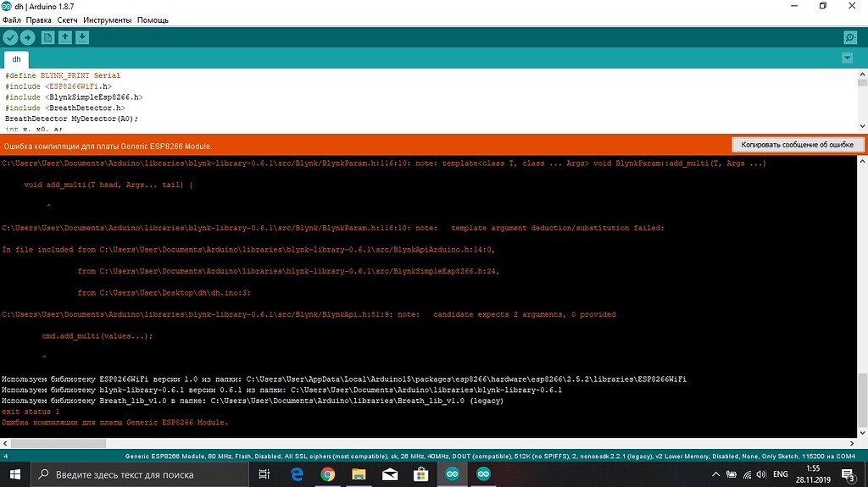Click the Windows search box
868x487 pixels.
144,474
